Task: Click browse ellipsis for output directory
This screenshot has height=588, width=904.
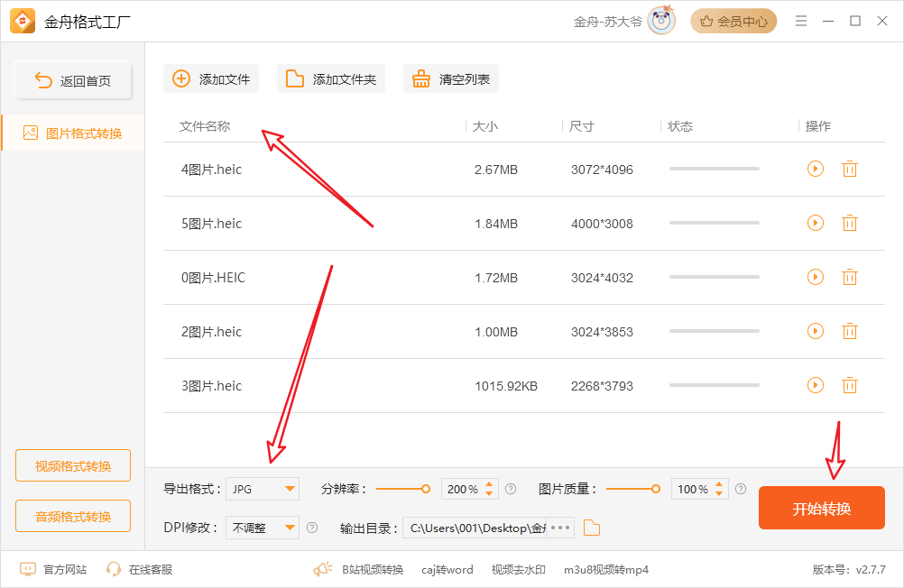Action: coord(560,528)
